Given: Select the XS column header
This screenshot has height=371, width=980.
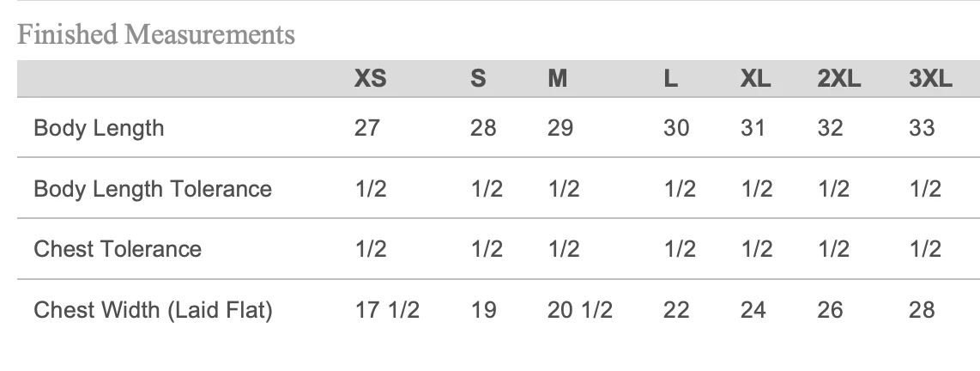Looking at the screenshot, I should [x=370, y=79].
